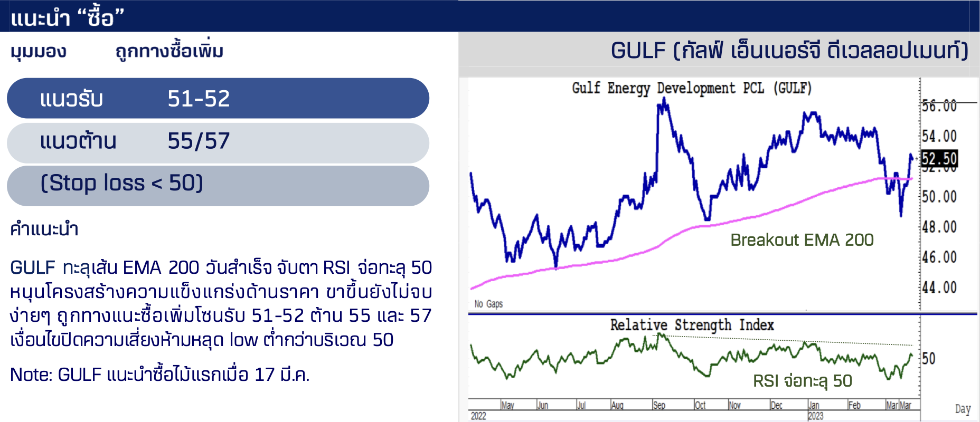Select the แนวต้าน 55/57 resistance bar
The image size is (980, 422).
218,143
